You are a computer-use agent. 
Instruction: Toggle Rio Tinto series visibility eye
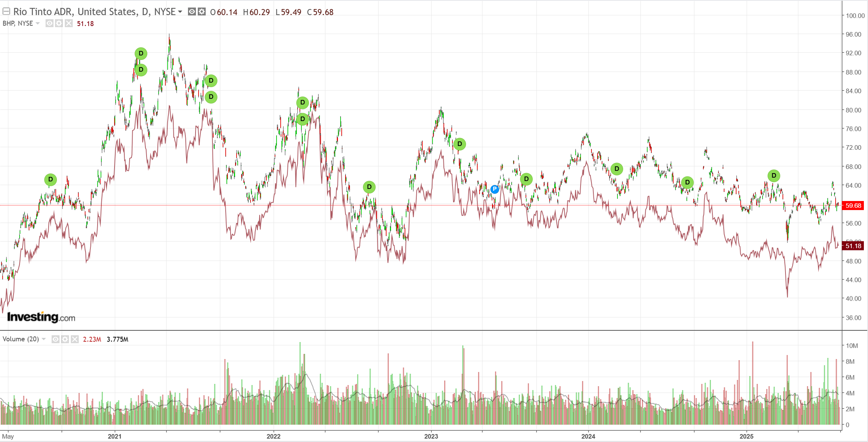pos(192,12)
